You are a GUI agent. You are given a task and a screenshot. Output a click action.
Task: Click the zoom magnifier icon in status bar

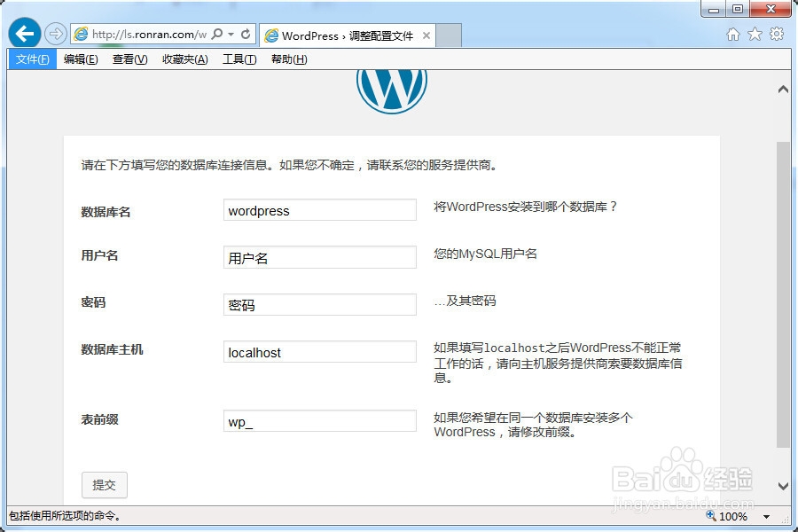[711, 516]
